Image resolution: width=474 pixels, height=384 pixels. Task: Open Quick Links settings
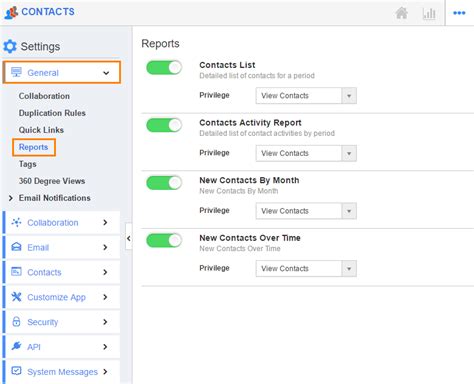(x=41, y=130)
